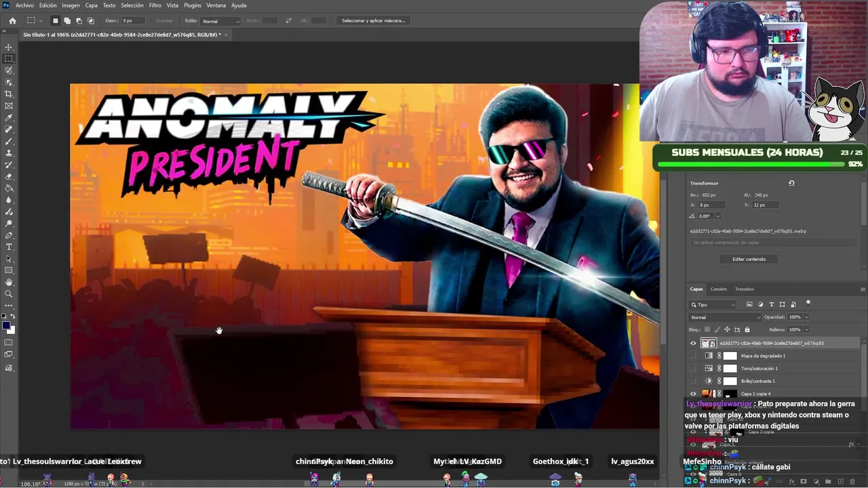
Task: Open the Edit Toolbar three-dots menu
Action: click(x=9, y=306)
